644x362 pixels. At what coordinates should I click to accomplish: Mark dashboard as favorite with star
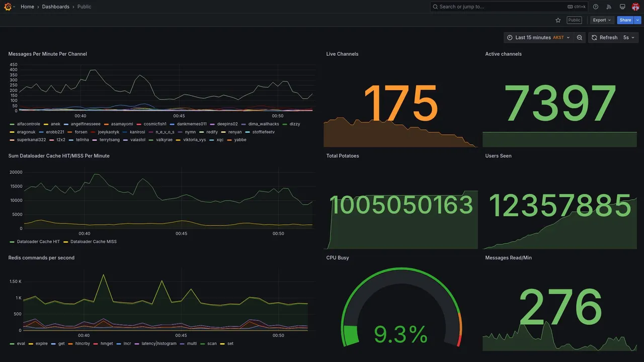click(558, 20)
